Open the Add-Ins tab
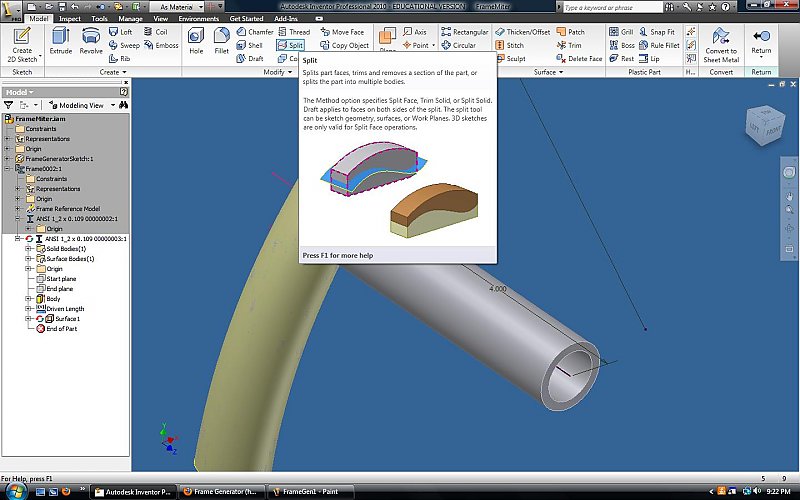This screenshot has height=500, width=800. (286, 18)
